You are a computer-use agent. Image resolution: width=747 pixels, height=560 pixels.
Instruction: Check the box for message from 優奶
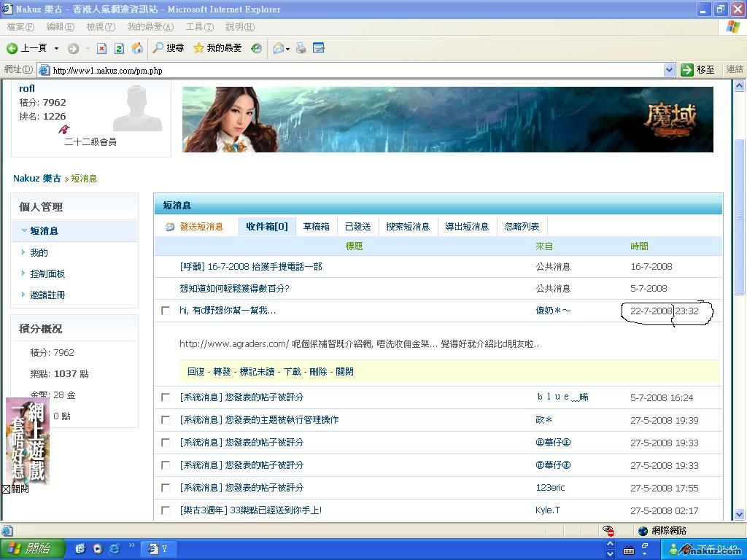click(166, 311)
